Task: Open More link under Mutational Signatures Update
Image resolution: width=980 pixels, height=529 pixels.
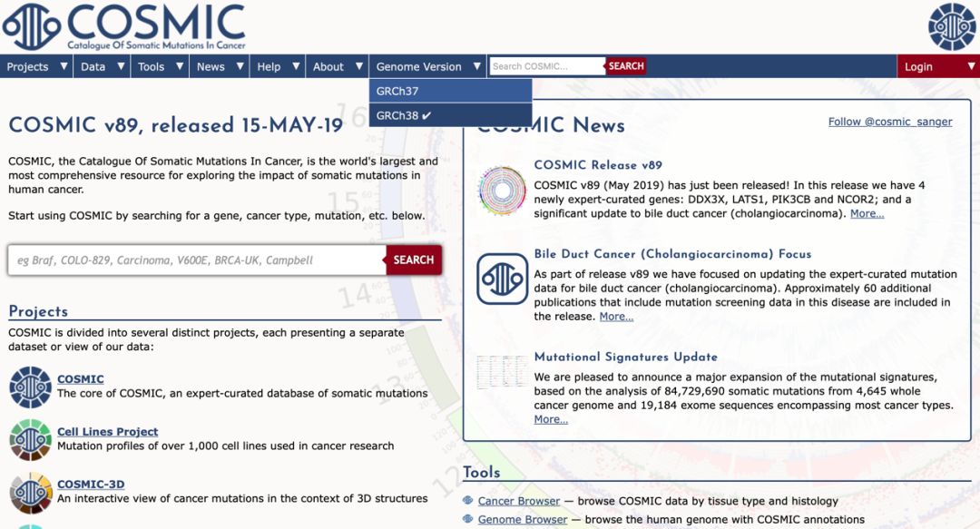Action: point(551,419)
